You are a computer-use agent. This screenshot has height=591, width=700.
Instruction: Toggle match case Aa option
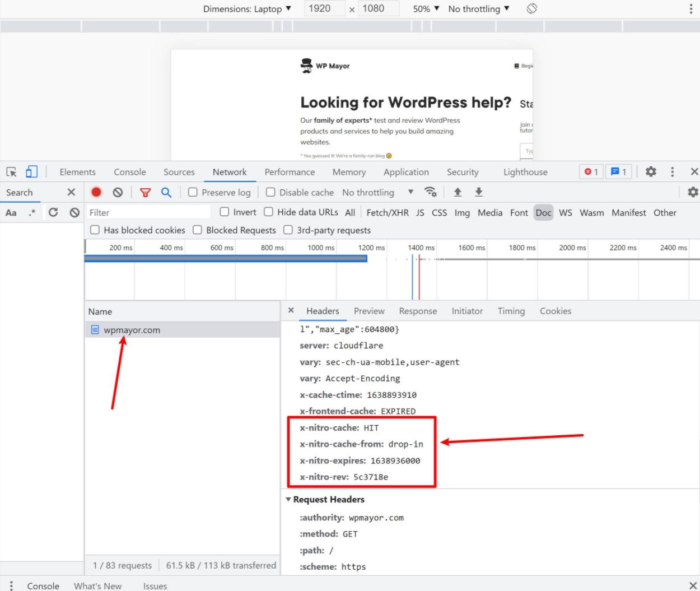click(11, 213)
